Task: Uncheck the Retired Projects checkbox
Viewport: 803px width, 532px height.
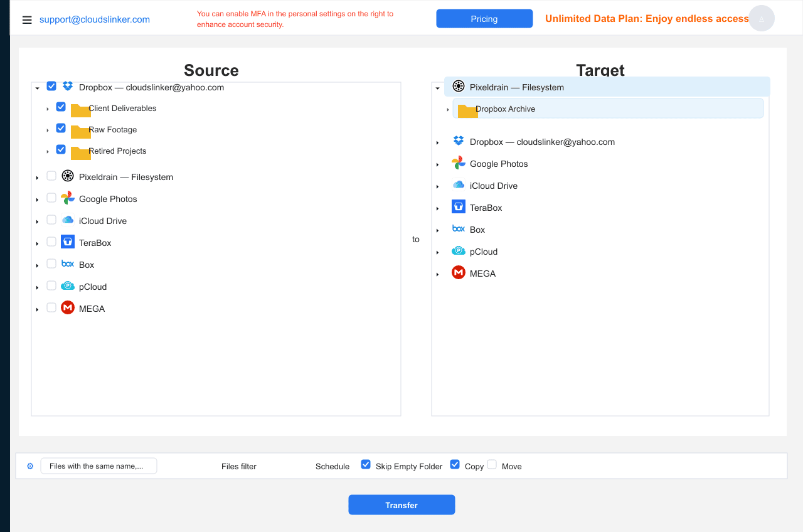Action: click(61, 149)
